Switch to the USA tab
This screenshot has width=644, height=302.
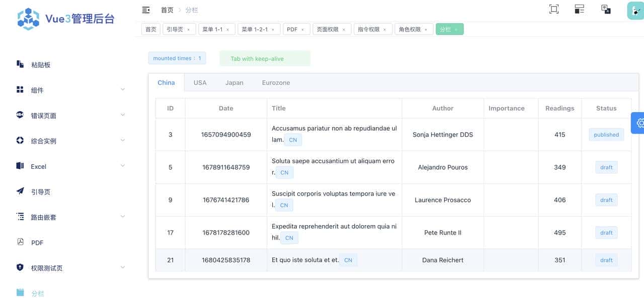200,82
